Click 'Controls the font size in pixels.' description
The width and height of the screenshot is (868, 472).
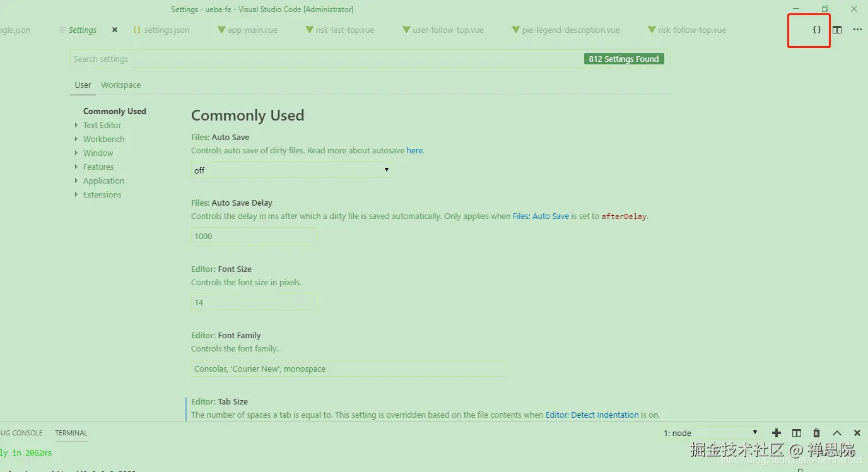(246, 282)
